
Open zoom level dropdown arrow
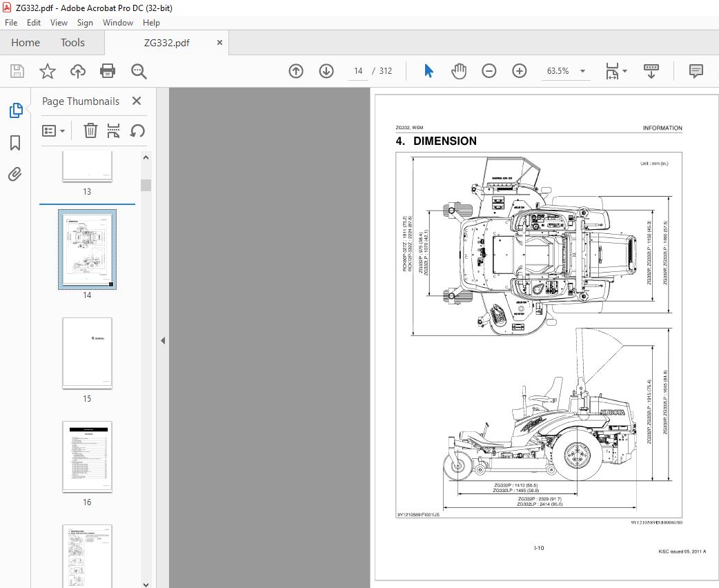(x=582, y=71)
